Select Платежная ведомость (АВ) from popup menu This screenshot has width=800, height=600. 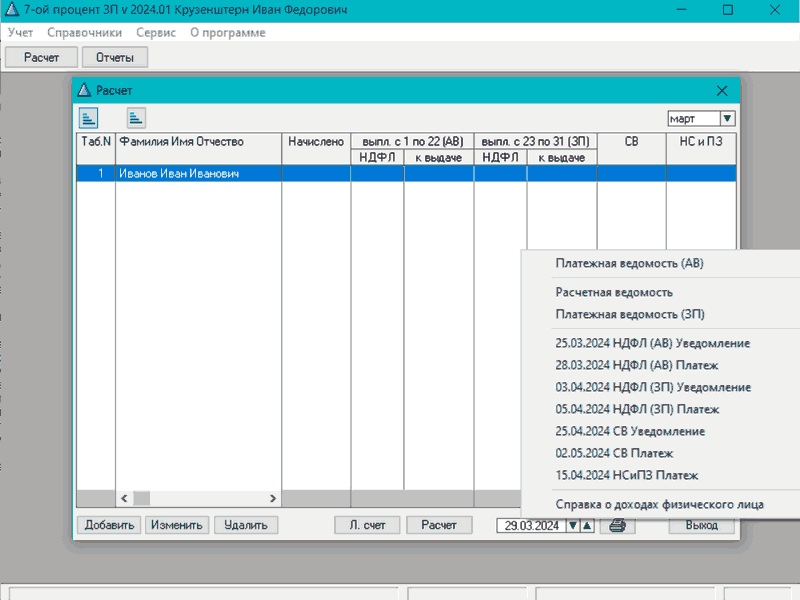(630, 264)
